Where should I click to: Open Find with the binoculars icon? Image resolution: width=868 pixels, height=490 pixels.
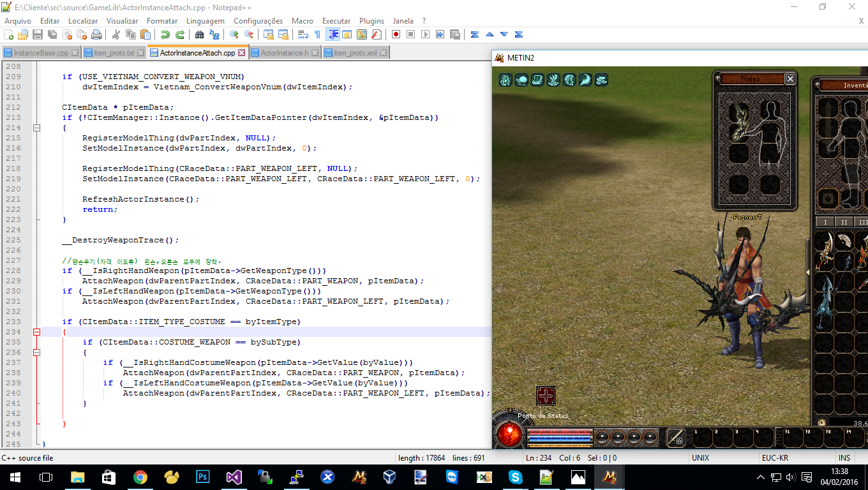click(200, 34)
